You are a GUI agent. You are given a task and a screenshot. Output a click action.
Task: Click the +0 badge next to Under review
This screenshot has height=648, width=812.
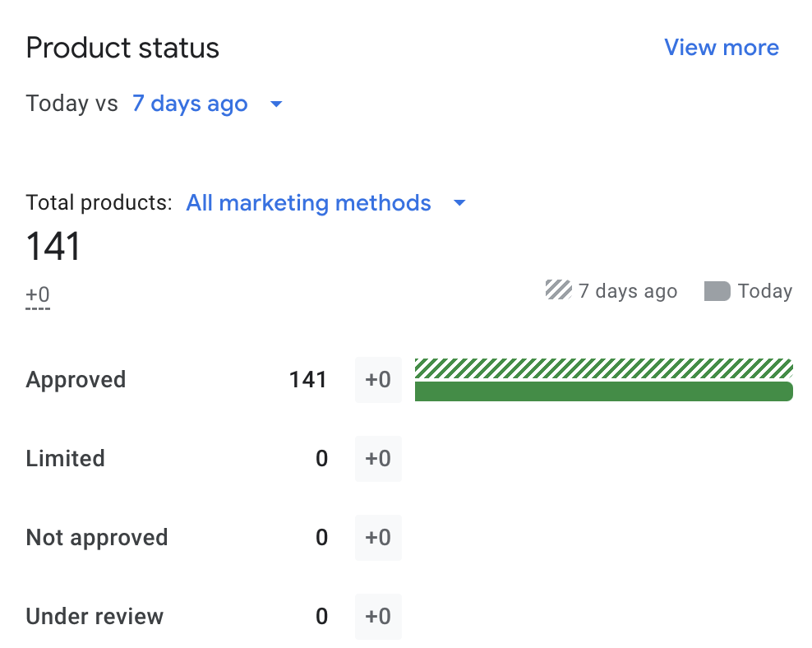378,617
